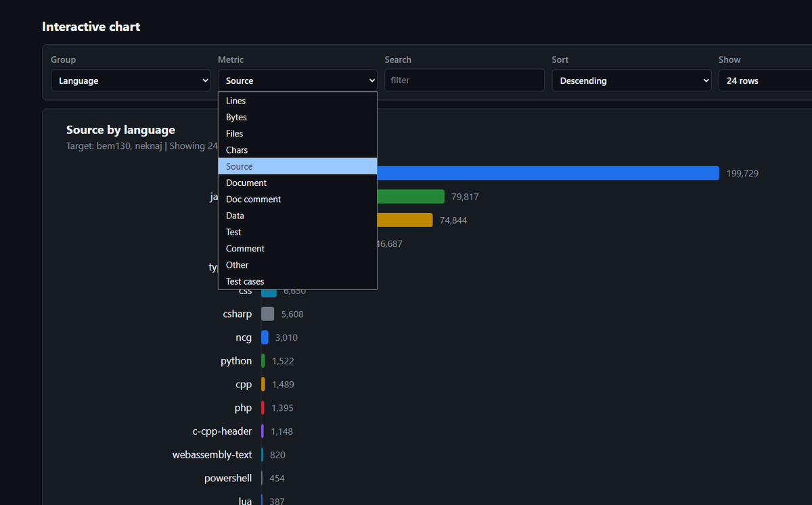
Task: Click the teal css bar
Action: (269, 293)
